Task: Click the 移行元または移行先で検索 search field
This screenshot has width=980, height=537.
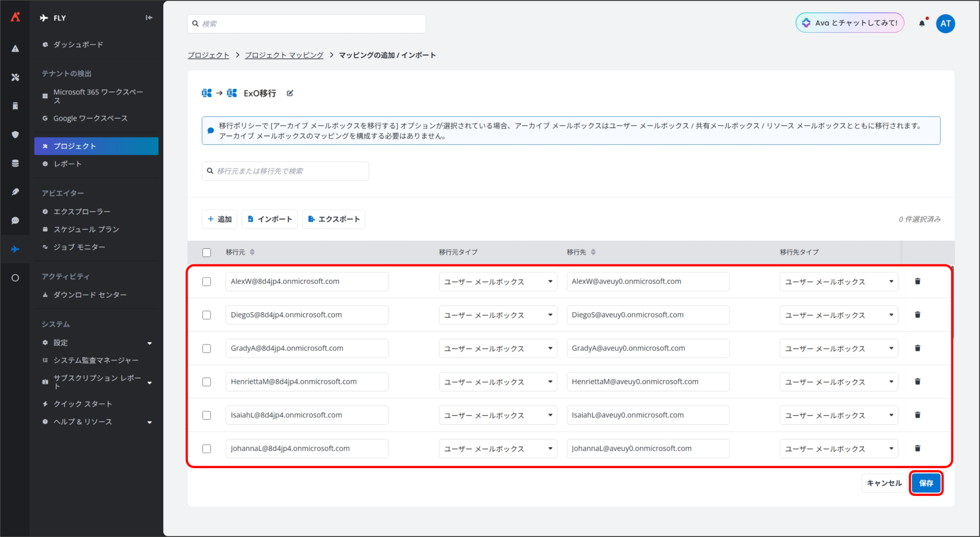Action: click(x=285, y=171)
